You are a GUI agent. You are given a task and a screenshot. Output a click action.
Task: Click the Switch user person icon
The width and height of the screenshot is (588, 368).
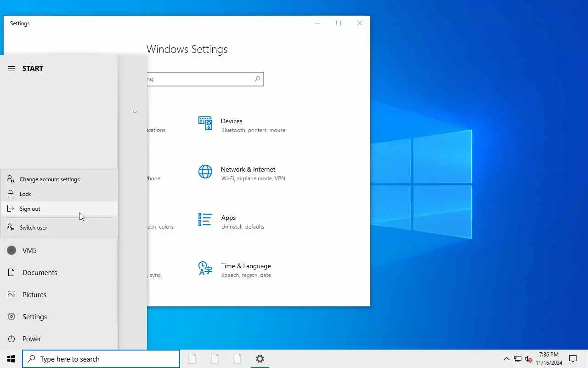tap(11, 228)
